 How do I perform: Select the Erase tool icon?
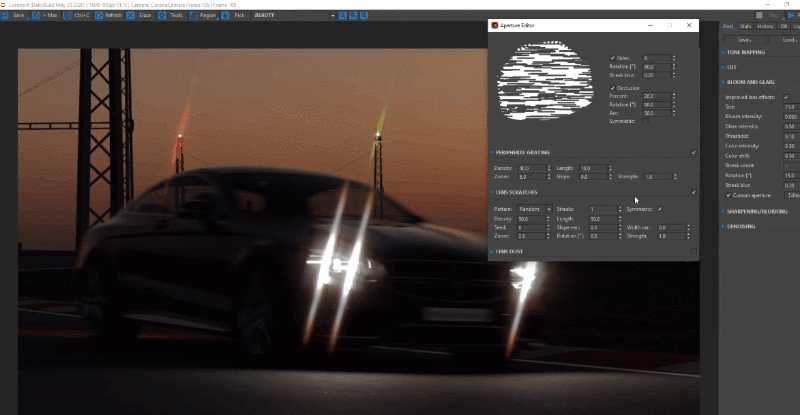click(132, 16)
